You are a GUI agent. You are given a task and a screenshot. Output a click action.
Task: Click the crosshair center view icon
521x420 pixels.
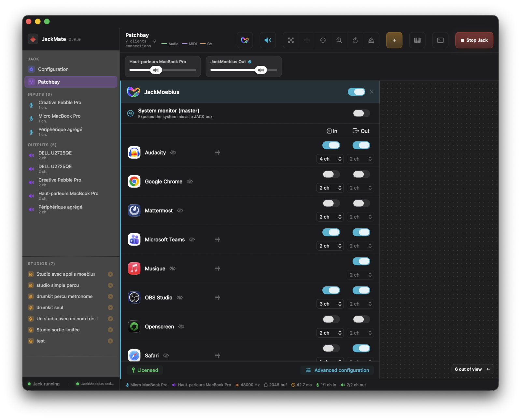tap(323, 40)
